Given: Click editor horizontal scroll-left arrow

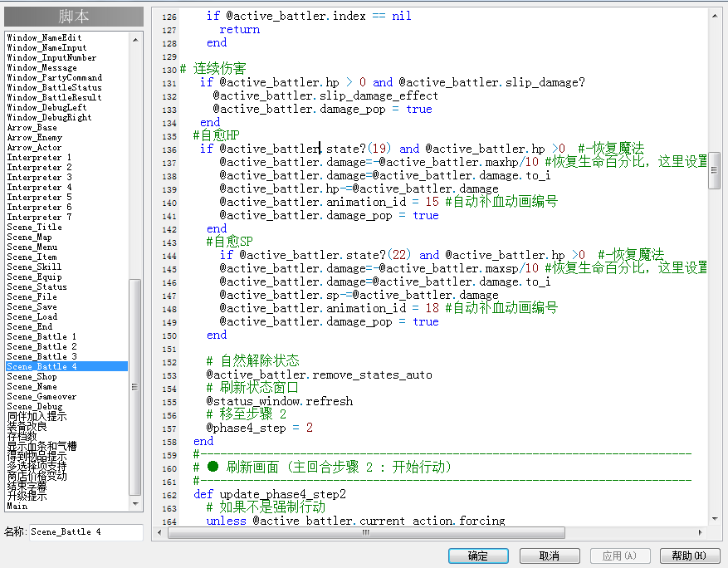Looking at the screenshot, I should (159, 532).
